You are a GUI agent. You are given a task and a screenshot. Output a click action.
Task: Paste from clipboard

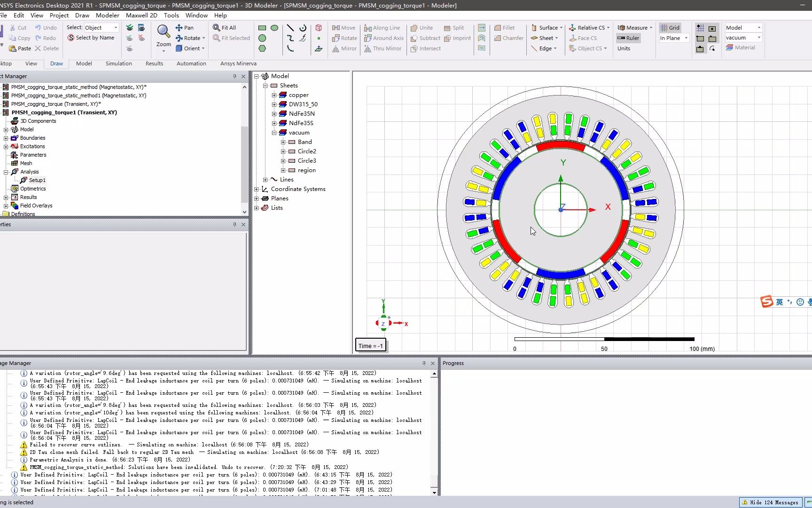tap(20, 48)
